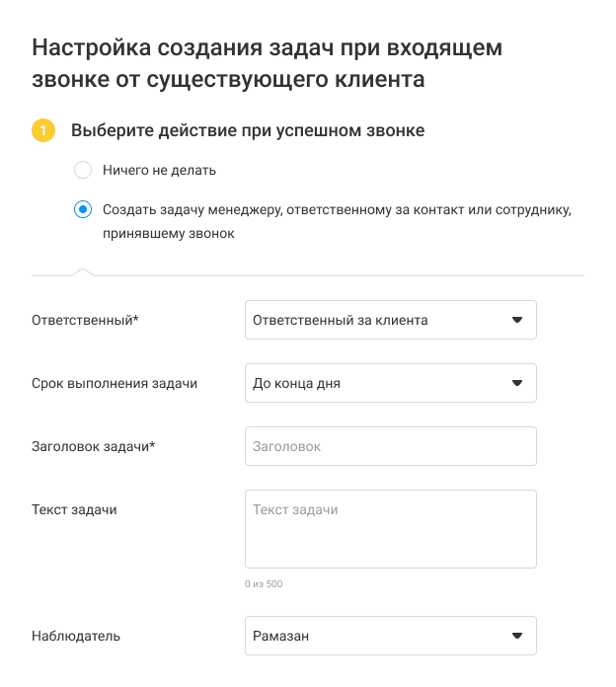Screen dimensions: 616x687
Task: Click the "Ответственный*" field label
Action: click(86, 320)
